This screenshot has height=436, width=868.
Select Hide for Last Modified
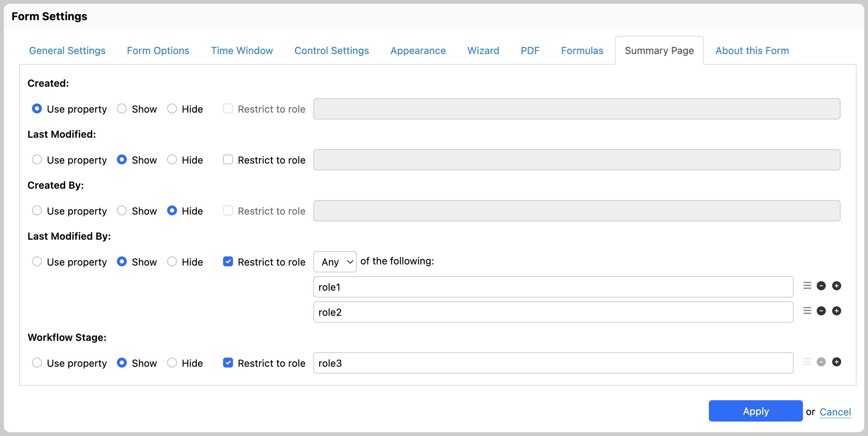[x=172, y=160]
